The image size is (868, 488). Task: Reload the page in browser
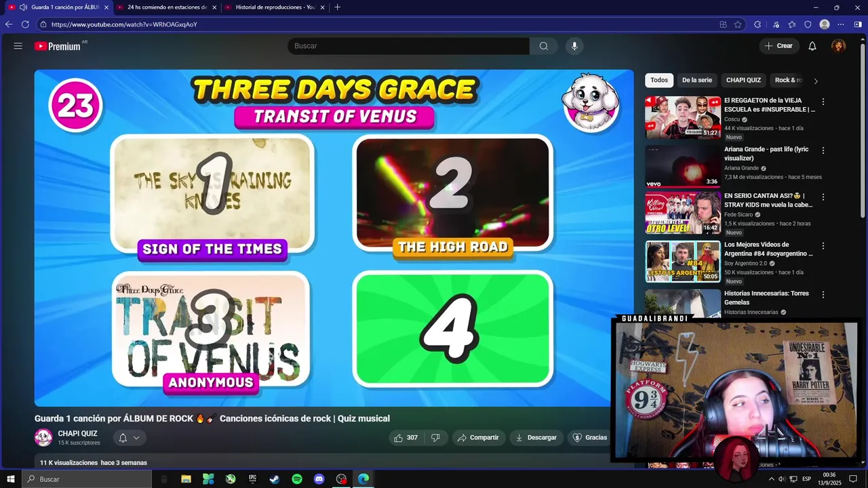point(25,24)
